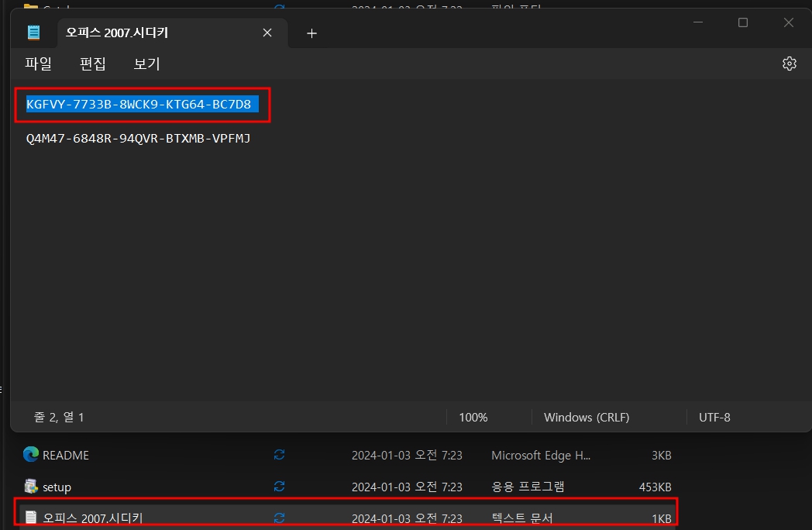Click the text document icon of 오피스 2007.시디키 file
This screenshot has height=530, width=812.
point(31,517)
